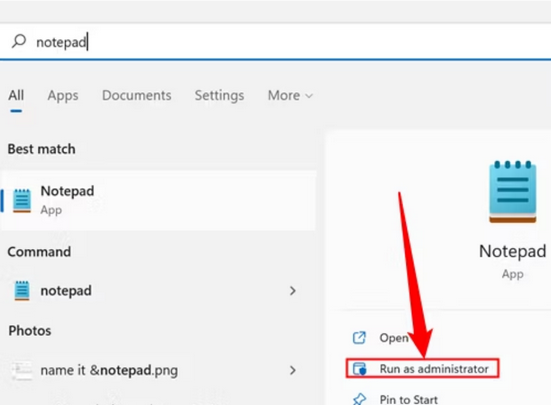Viewport: 551px width, 405px height.
Task: Click the Best match heading
Action: coord(41,149)
